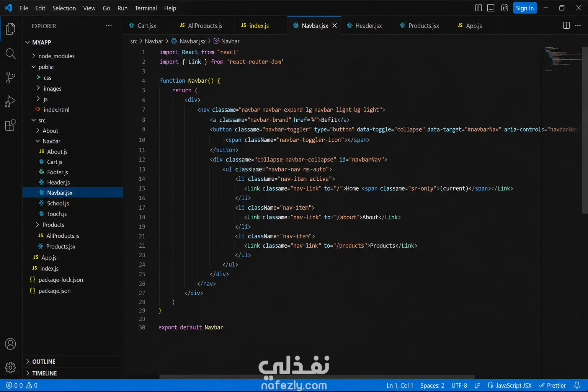Open the Help menu
This screenshot has width=588, height=392.
click(x=170, y=8)
